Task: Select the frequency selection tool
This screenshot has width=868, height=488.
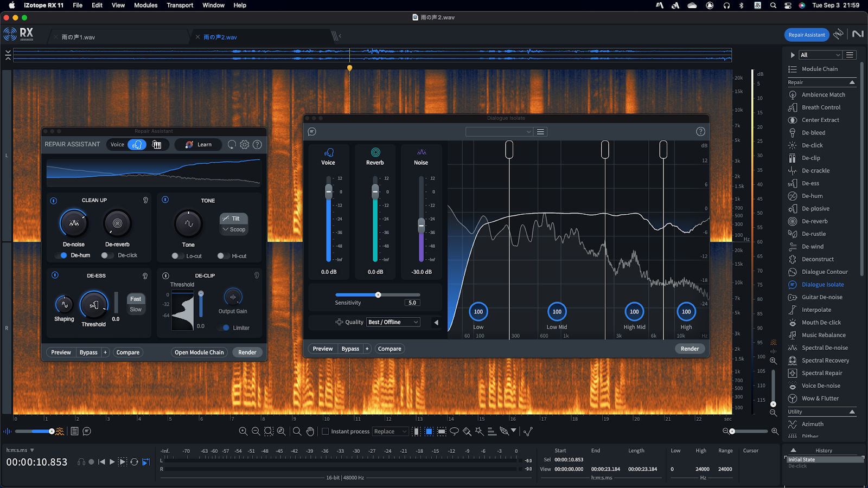Action: [x=442, y=432]
